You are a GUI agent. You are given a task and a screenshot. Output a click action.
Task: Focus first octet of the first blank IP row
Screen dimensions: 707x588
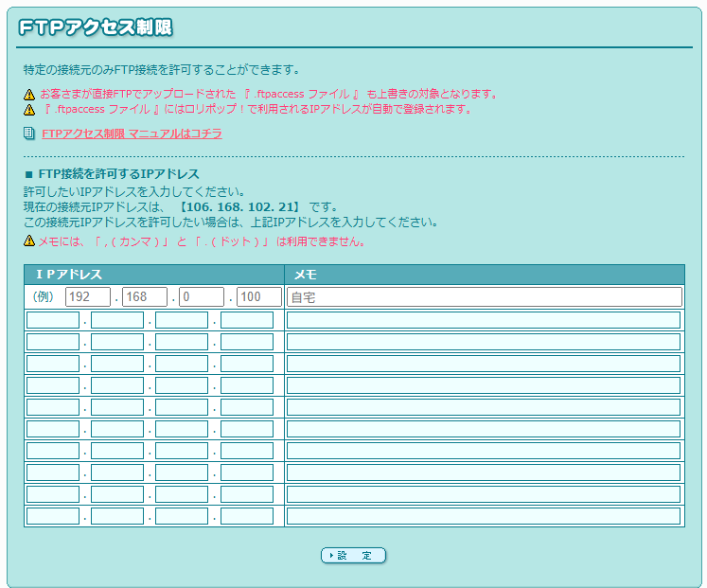point(53,320)
